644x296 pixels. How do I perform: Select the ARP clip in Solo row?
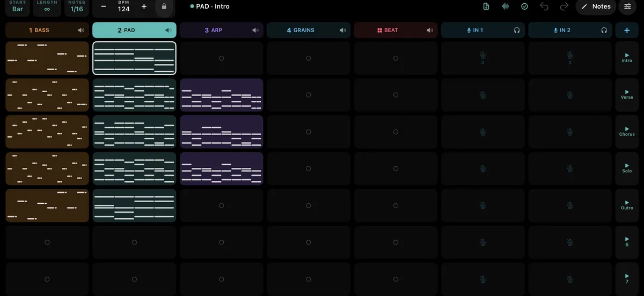point(222,168)
